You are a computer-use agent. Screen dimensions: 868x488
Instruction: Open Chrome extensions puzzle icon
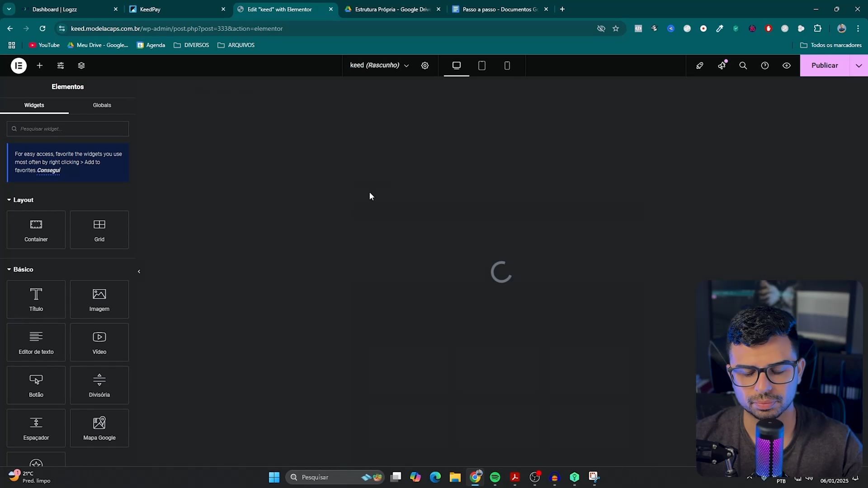click(x=817, y=28)
